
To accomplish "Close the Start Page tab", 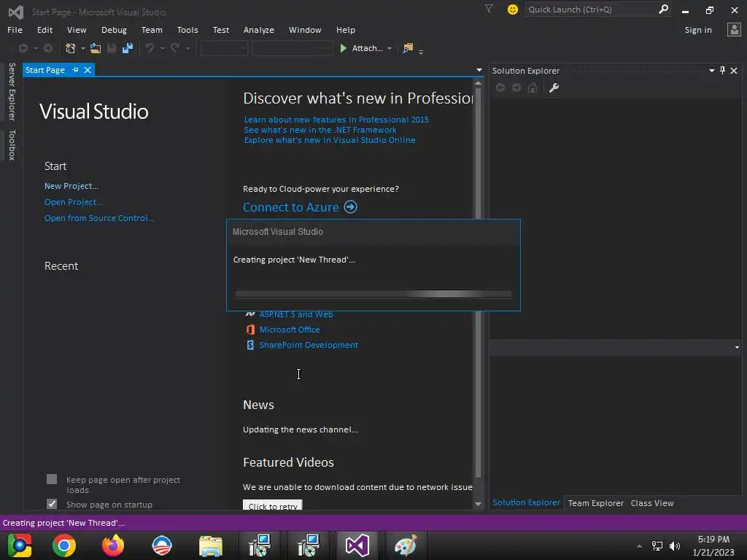I will [x=88, y=70].
